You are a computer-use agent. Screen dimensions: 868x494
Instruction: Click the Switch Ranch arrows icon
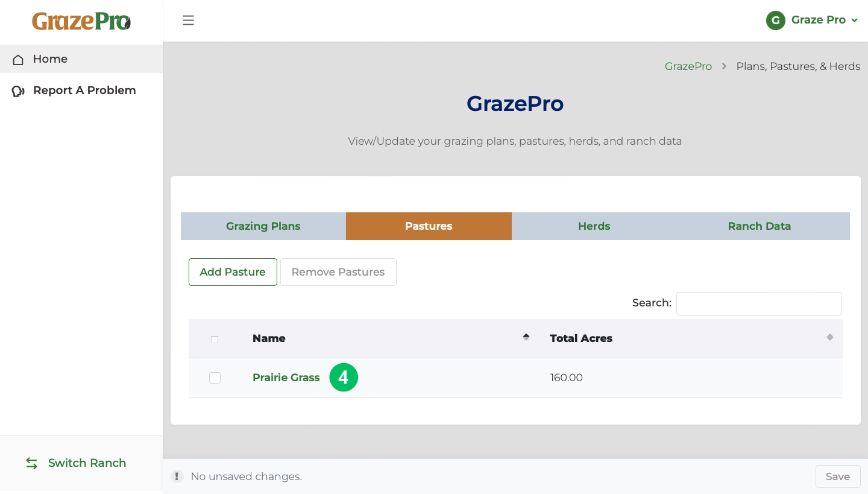[x=32, y=463]
